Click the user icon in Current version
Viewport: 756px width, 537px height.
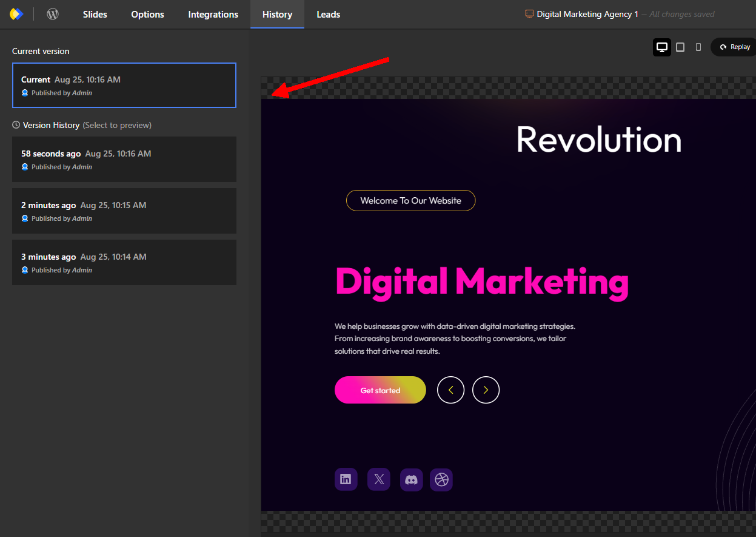coord(25,93)
